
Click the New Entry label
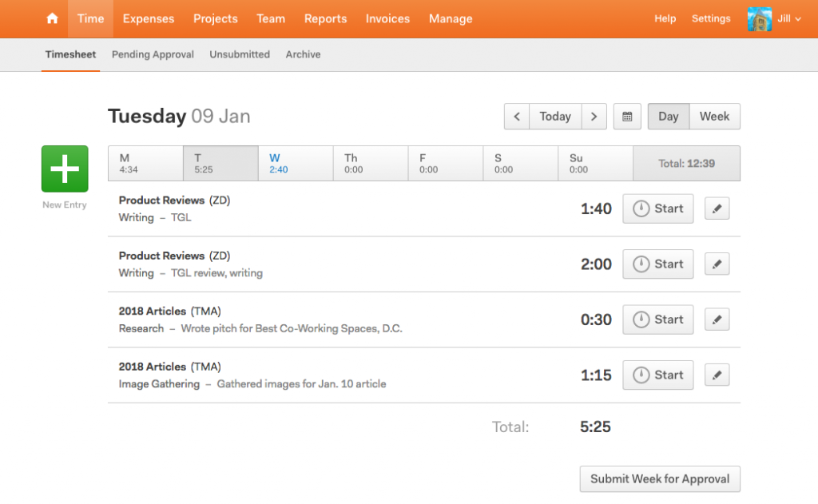(65, 204)
